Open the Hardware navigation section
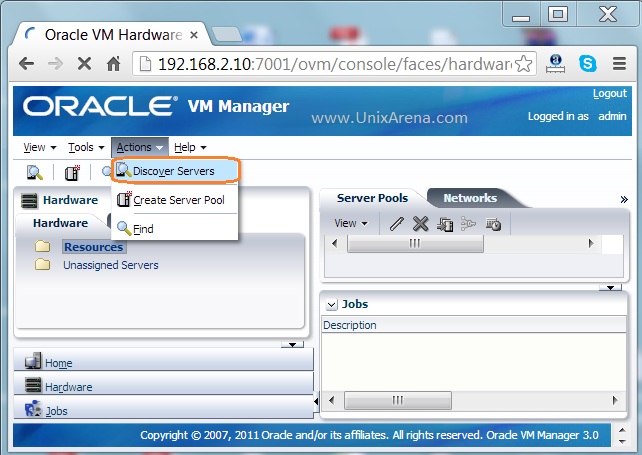 163,385
